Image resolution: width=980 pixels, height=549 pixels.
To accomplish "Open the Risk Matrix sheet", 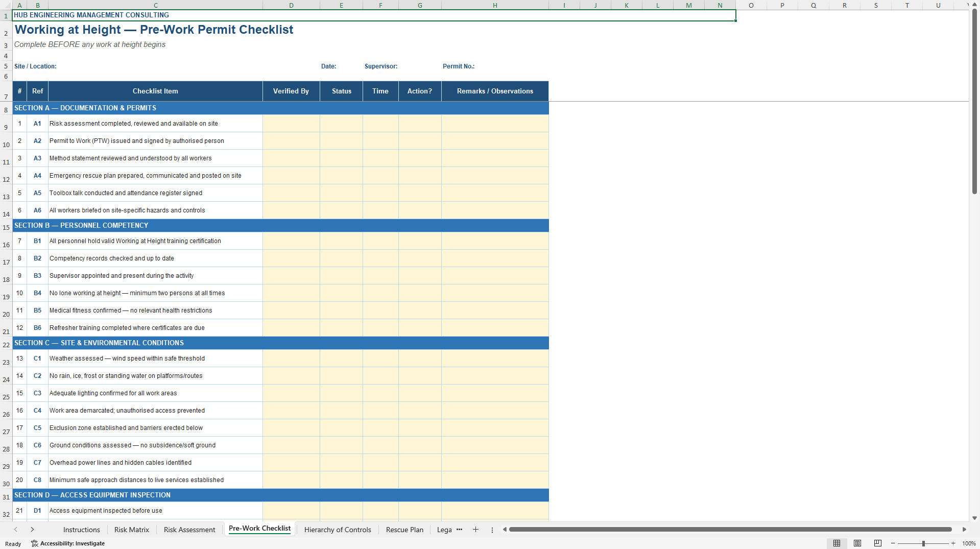I will click(132, 530).
